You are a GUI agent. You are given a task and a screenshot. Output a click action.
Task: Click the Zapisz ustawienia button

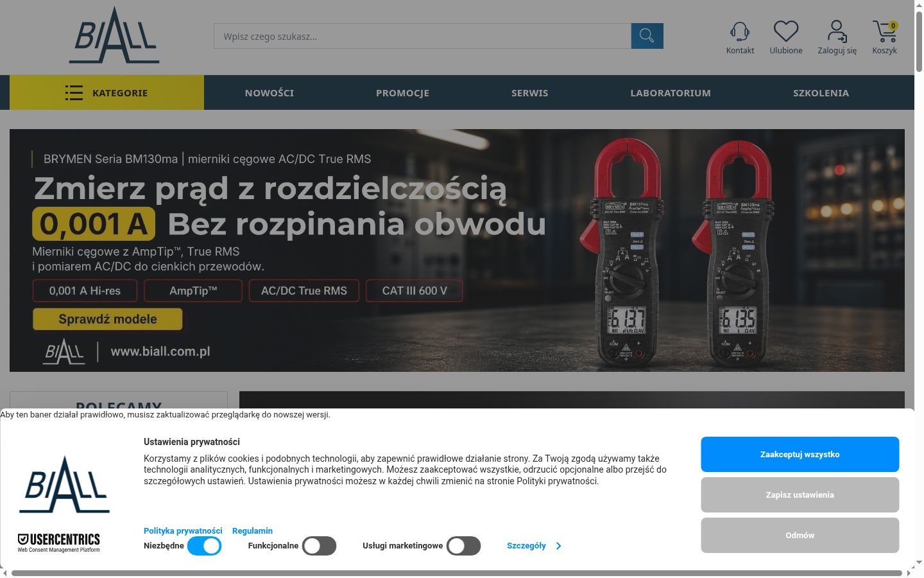pos(800,495)
